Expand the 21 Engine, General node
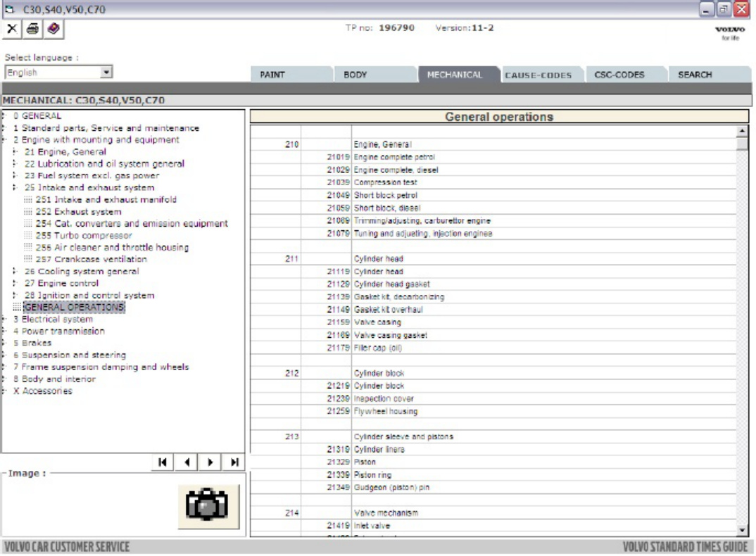Viewport: 756px width, 556px height. tap(15, 151)
